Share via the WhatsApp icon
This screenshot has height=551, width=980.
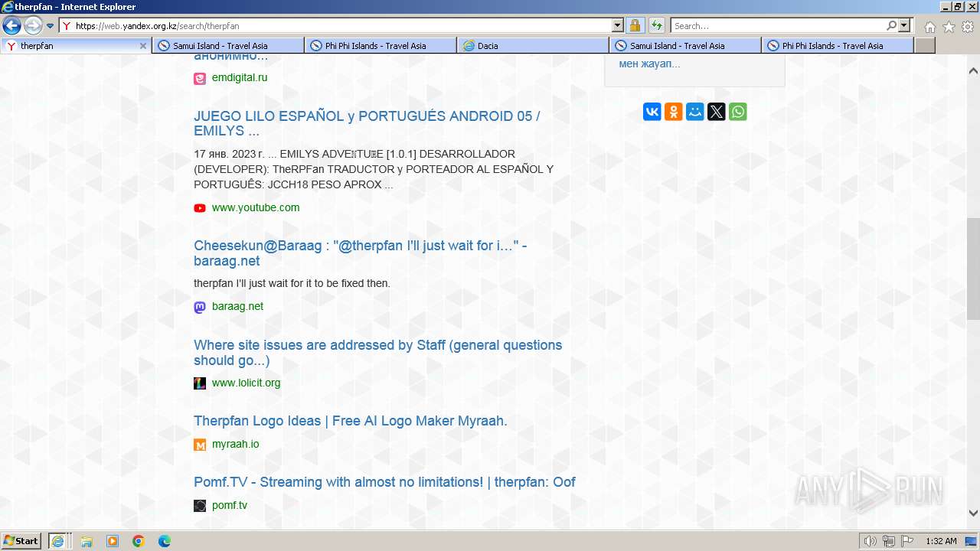(x=738, y=112)
